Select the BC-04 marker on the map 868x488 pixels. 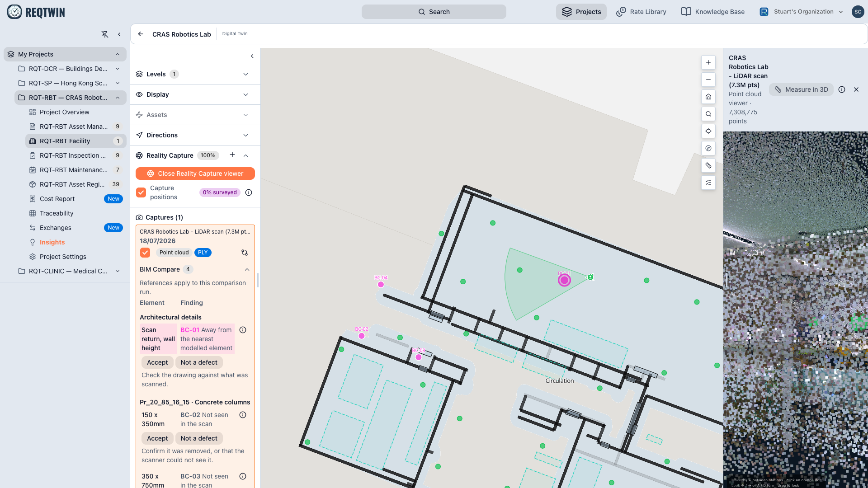point(381,284)
